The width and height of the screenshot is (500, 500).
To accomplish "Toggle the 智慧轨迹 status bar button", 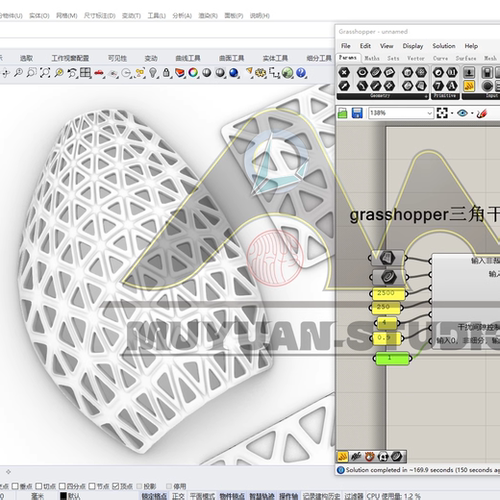I will 261,496.
